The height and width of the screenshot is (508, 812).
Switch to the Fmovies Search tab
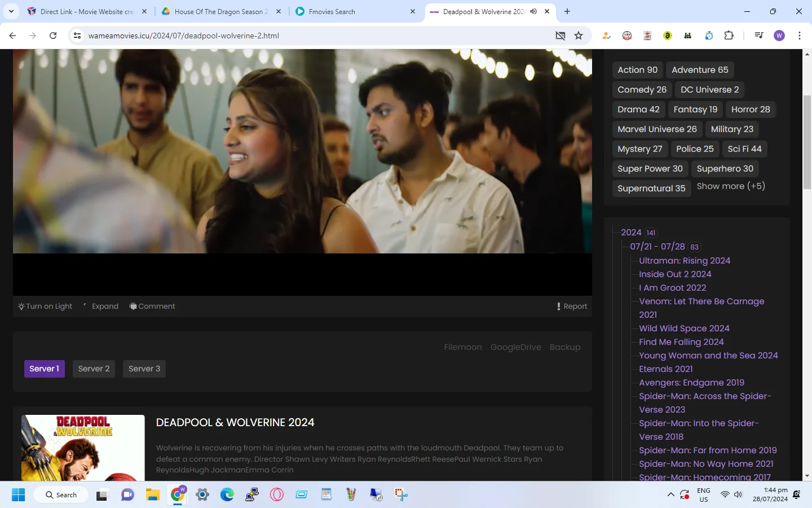355,11
